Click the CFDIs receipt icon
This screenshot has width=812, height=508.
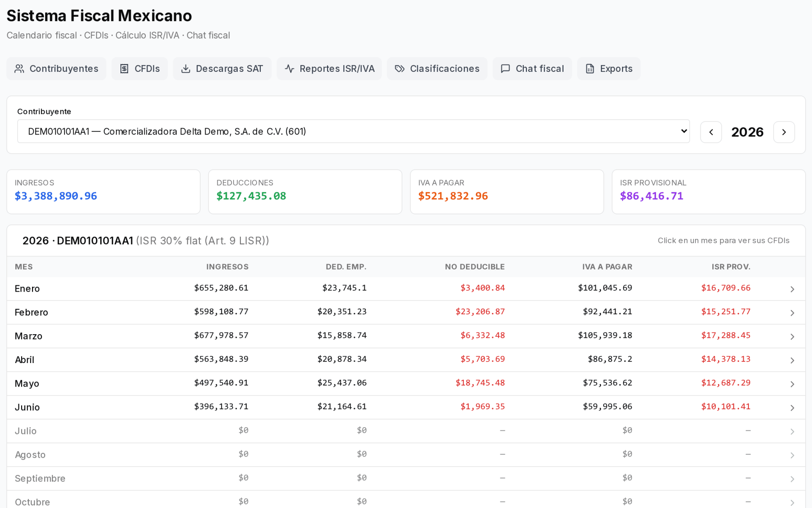(124, 69)
